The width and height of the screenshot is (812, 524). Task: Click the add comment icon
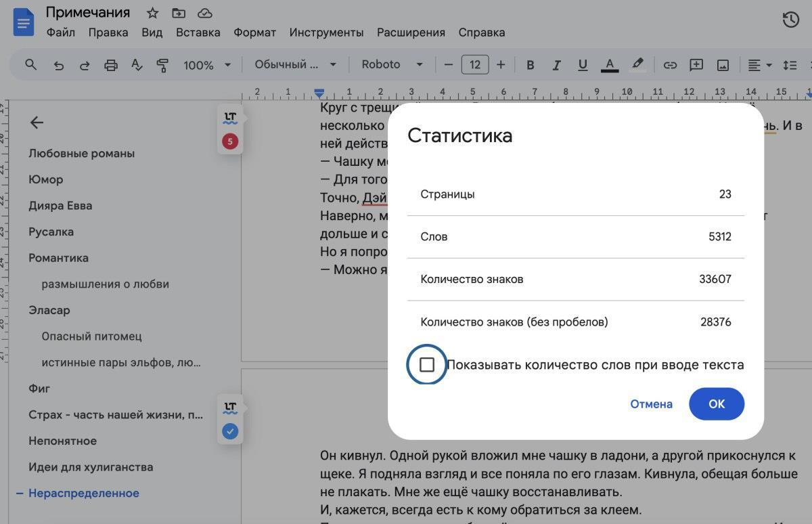(x=696, y=65)
